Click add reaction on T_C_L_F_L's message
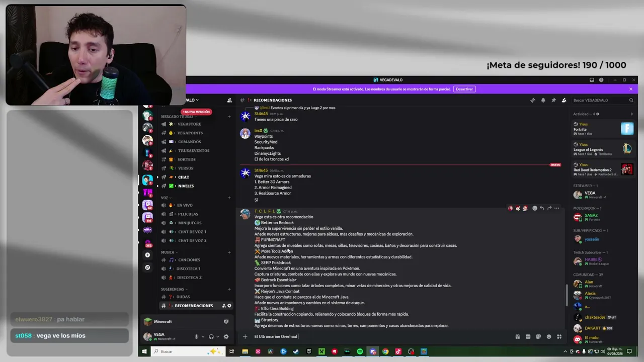644x362 pixels. 535,208
